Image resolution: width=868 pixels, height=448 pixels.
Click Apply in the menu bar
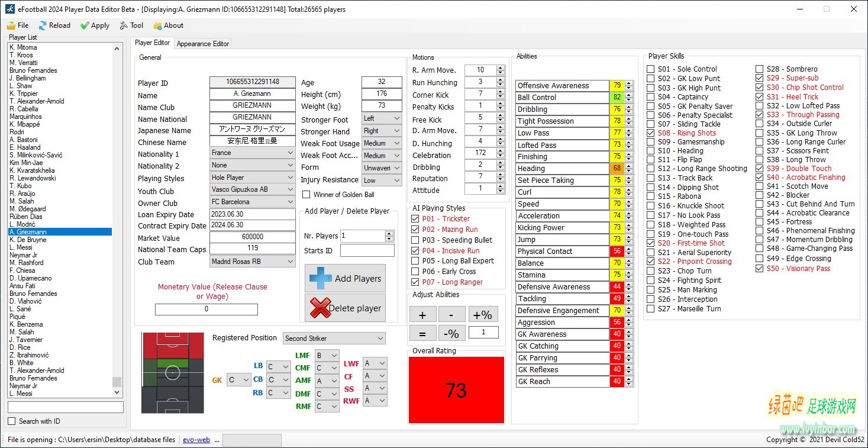(x=95, y=25)
